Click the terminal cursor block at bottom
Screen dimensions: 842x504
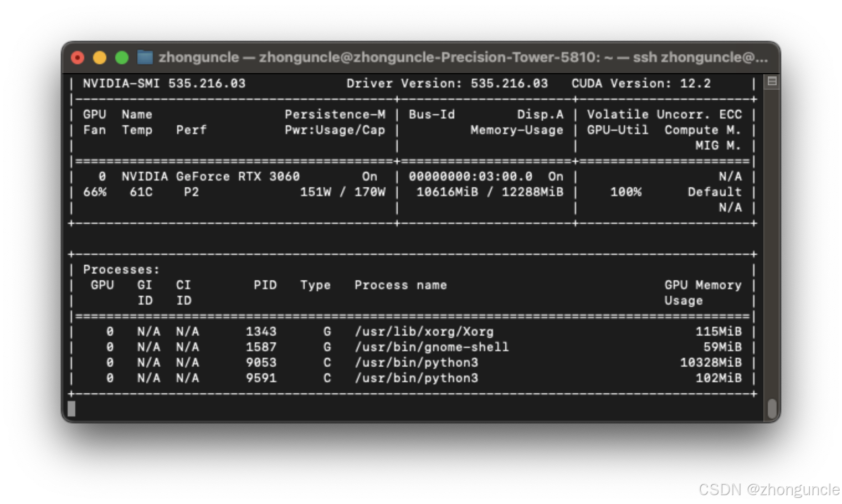(71, 409)
